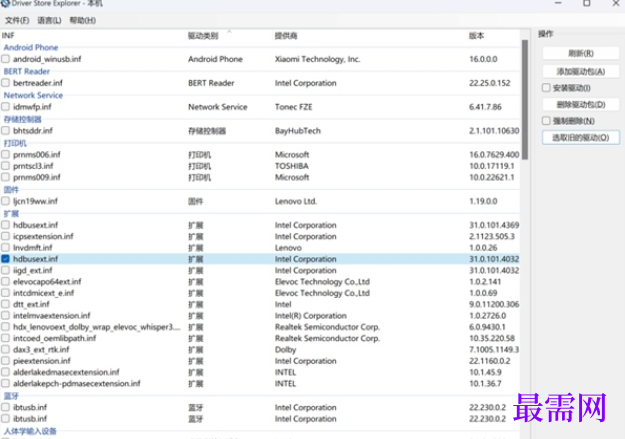Collapse the Android Phone group header

(31, 47)
